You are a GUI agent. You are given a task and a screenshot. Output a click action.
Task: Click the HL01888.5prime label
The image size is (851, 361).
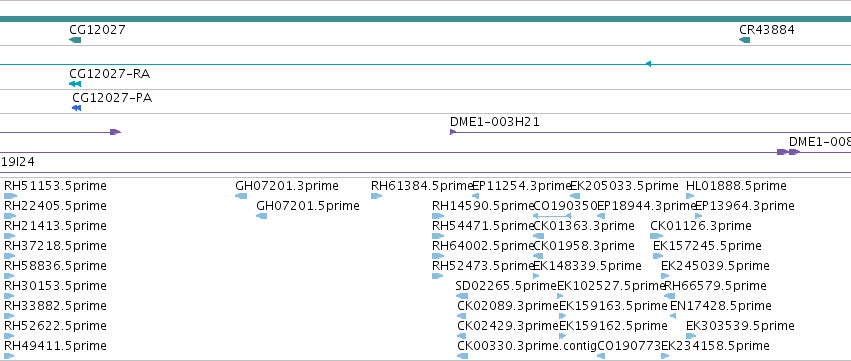coord(736,186)
